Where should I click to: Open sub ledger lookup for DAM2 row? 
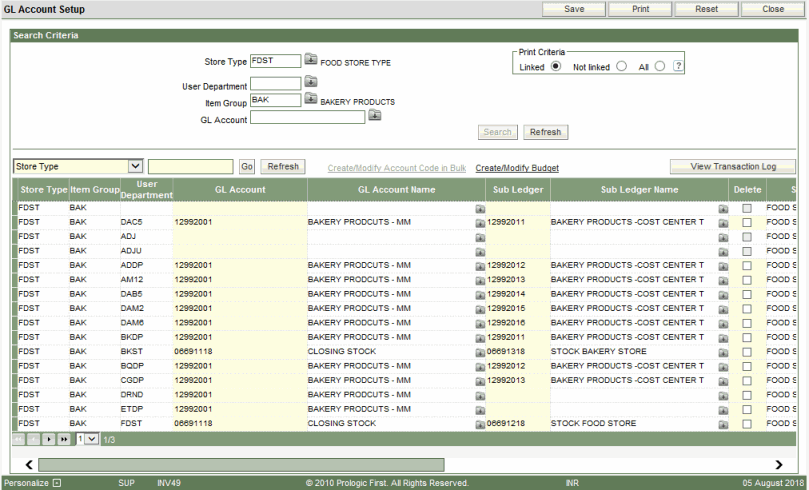click(723, 310)
